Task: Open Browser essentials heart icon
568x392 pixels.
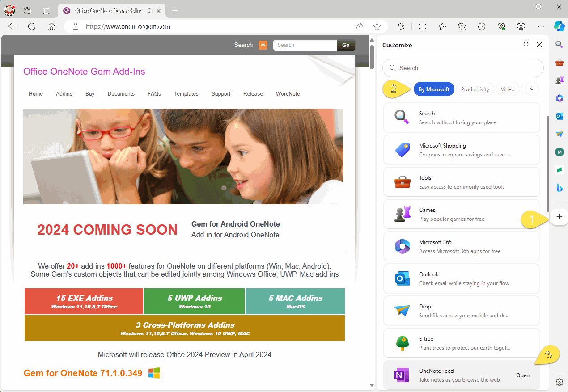Action: (501, 26)
